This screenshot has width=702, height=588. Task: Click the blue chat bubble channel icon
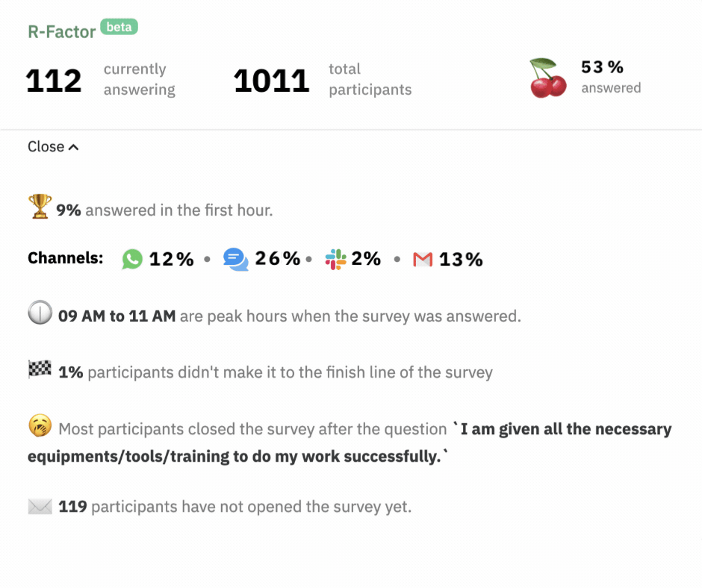click(x=234, y=259)
